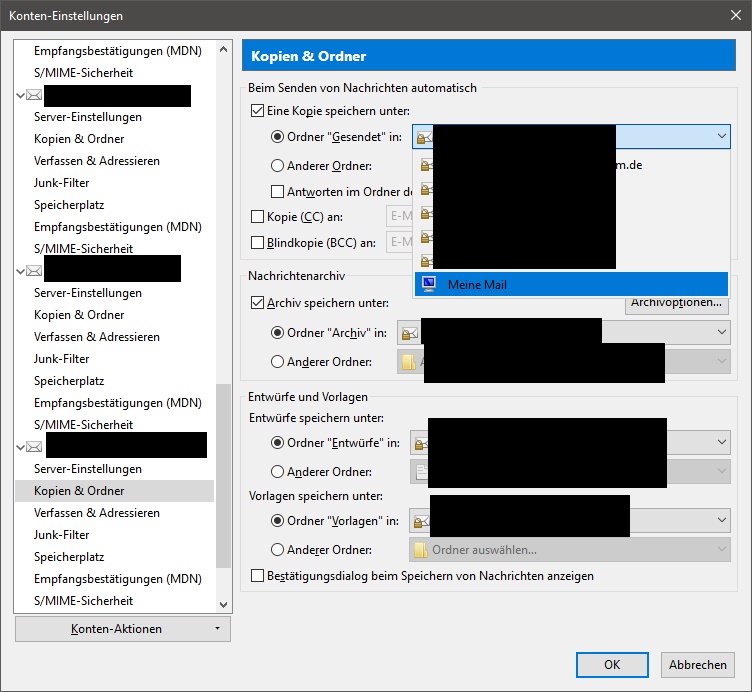Open the Archiv folder dropdown arrow
This screenshot has height=692, width=752.
(721, 332)
